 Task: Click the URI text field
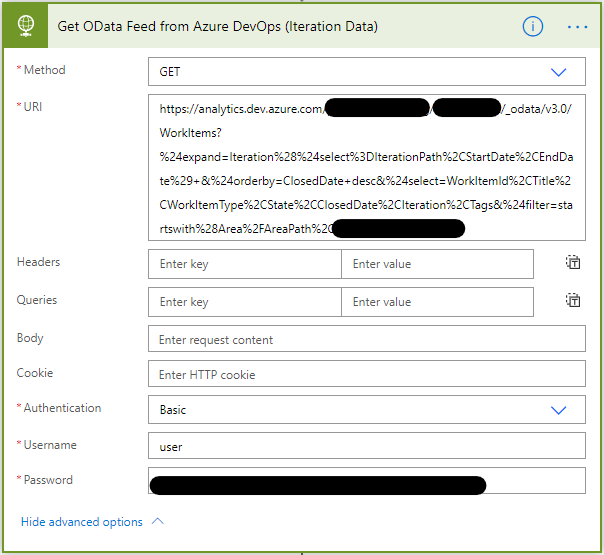pos(367,168)
